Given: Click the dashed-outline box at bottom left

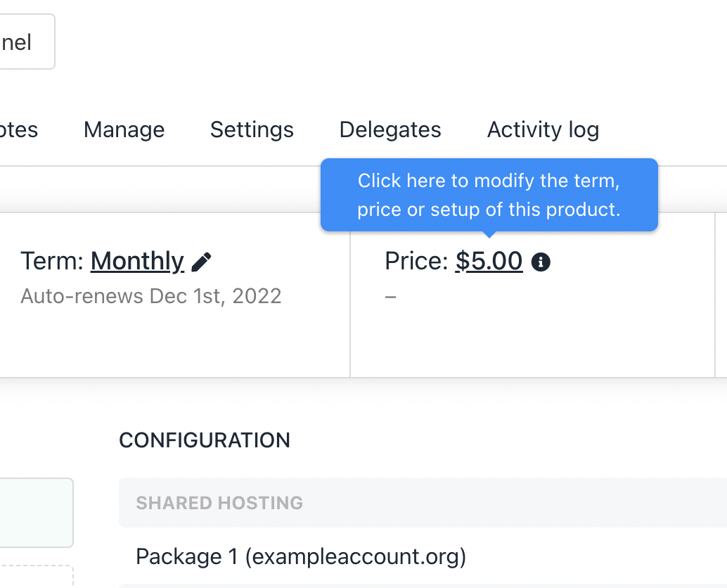Looking at the screenshot, I should point(35,577).
